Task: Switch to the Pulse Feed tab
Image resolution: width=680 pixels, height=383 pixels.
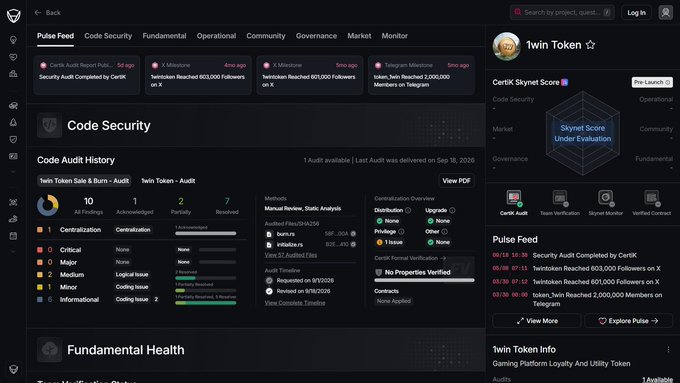Action: tap(55, 36)
